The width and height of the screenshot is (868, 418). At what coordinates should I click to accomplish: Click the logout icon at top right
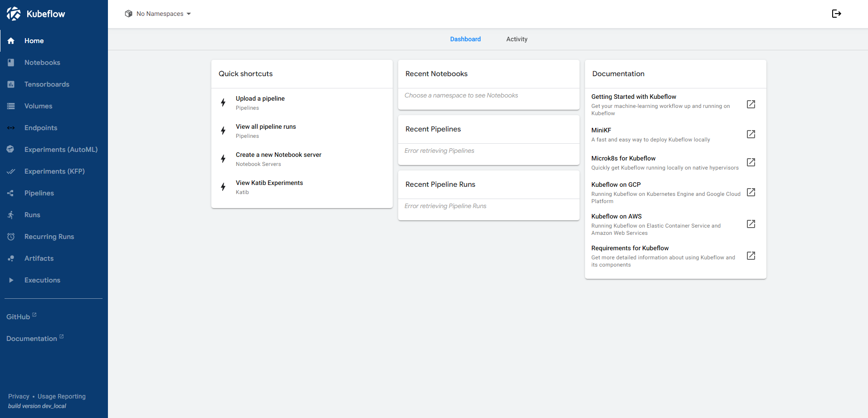coord(837,14)
